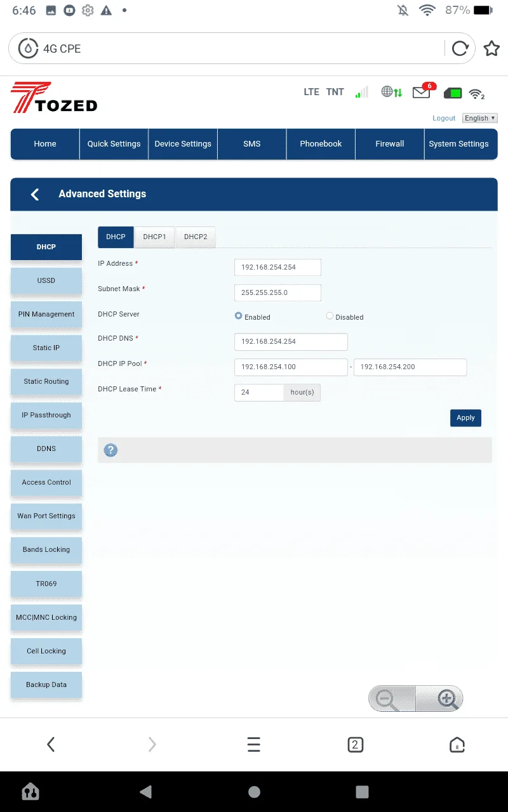Click the Apply button
Screen dimensions: 508x812
click(465, 418)
